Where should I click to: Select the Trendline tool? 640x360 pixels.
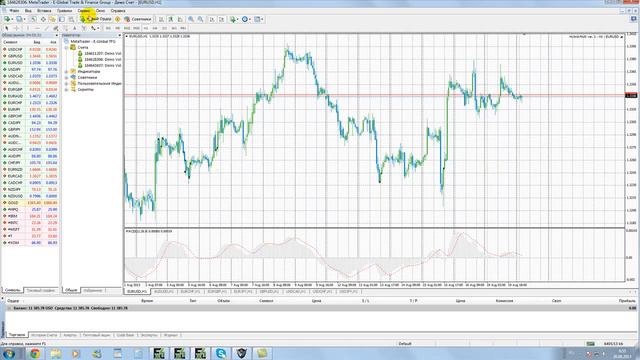click(47, 28)
